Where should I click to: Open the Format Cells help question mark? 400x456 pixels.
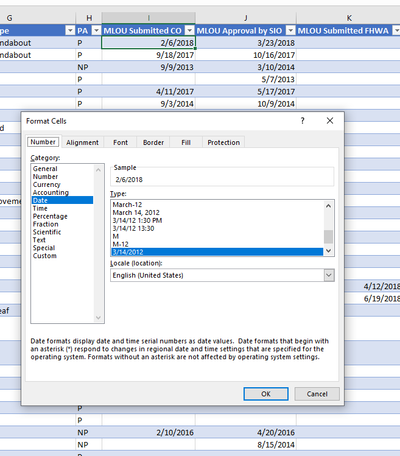point(302,121)
